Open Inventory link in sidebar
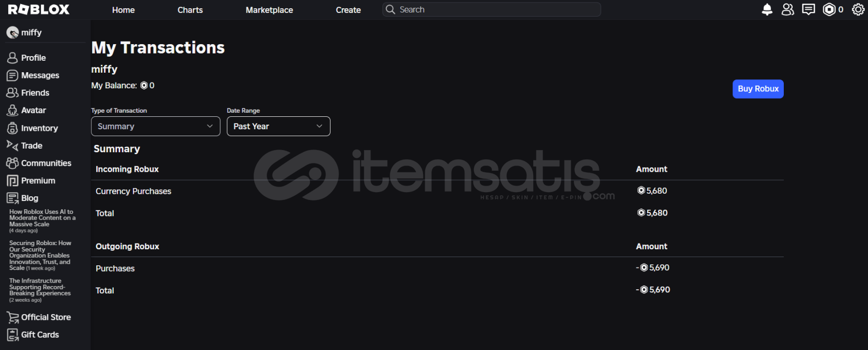868x350 pixels. tap(40, 128)
